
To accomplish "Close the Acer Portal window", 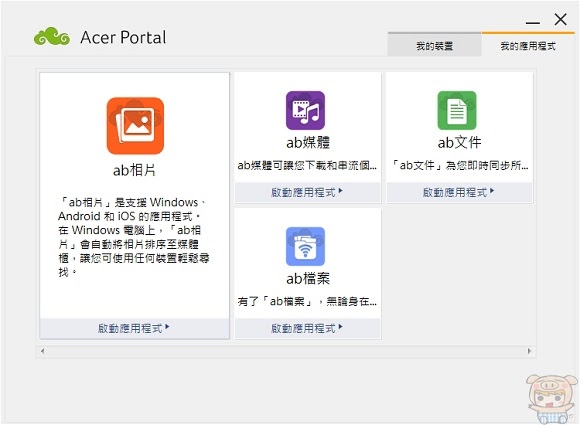I will 561,19.
